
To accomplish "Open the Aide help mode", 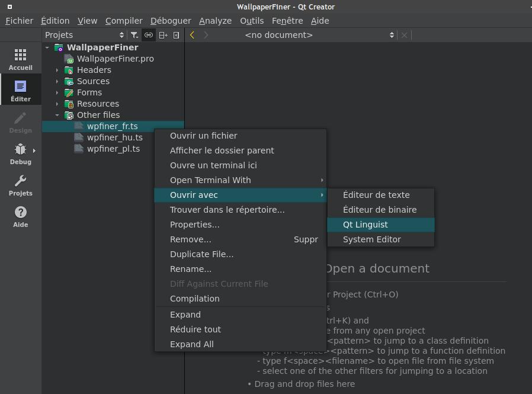I will tap(20, 216).
